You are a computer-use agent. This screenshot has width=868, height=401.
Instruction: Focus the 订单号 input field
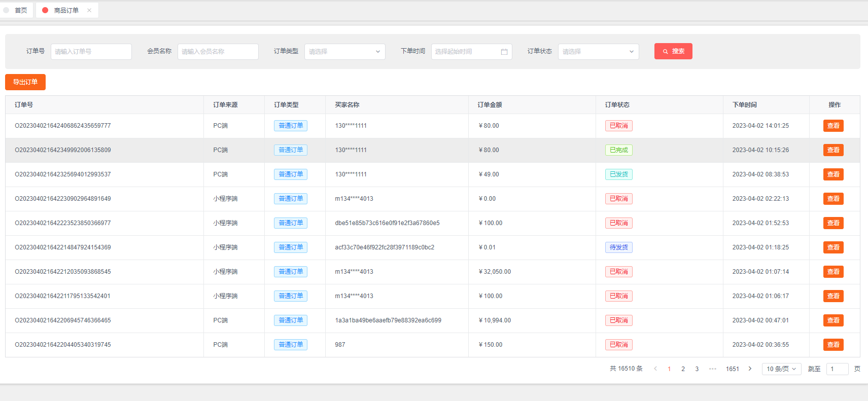[x=91, y=52]
